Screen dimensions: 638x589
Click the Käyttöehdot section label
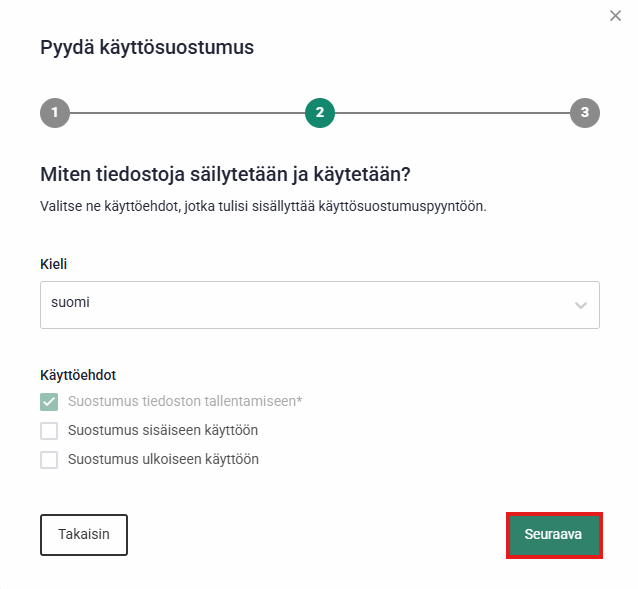pos(78,375)
